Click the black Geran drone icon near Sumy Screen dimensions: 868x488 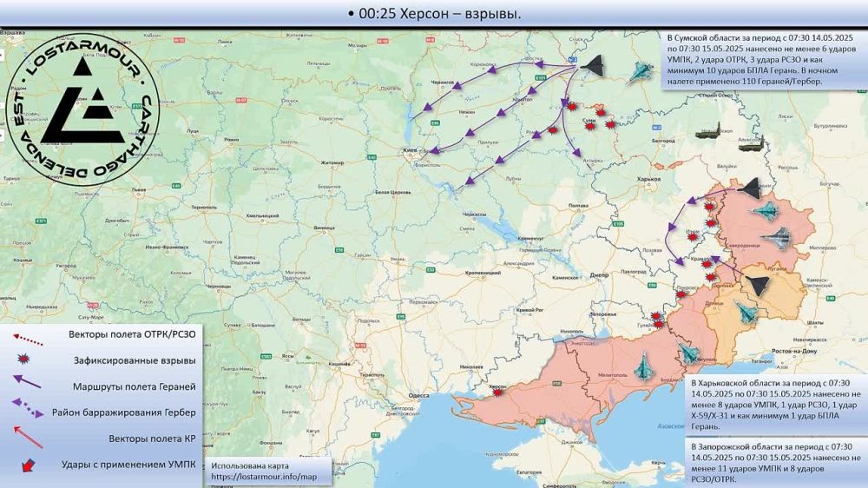point(592,66)
